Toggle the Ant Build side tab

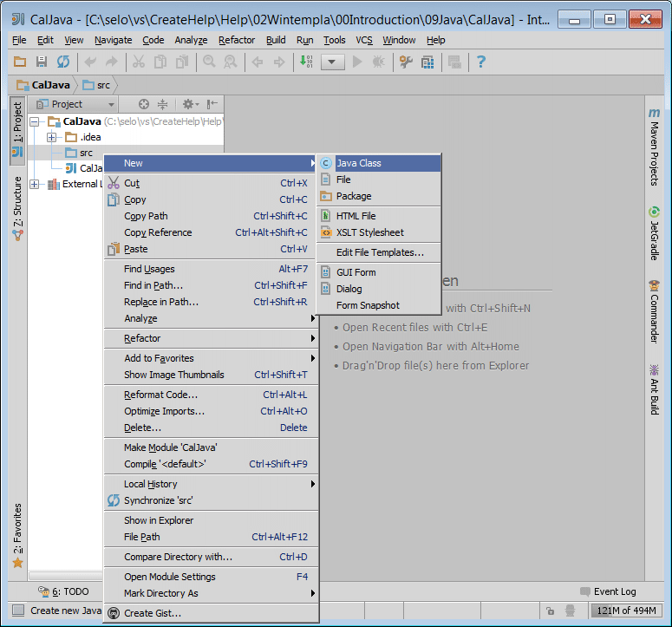tap(654, 390)
